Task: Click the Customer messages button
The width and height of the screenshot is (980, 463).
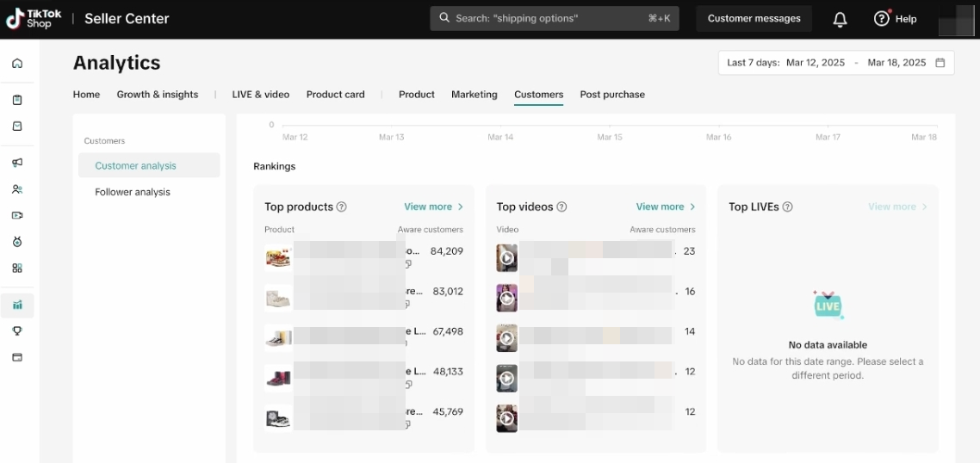Action: (x=754, y=19)
